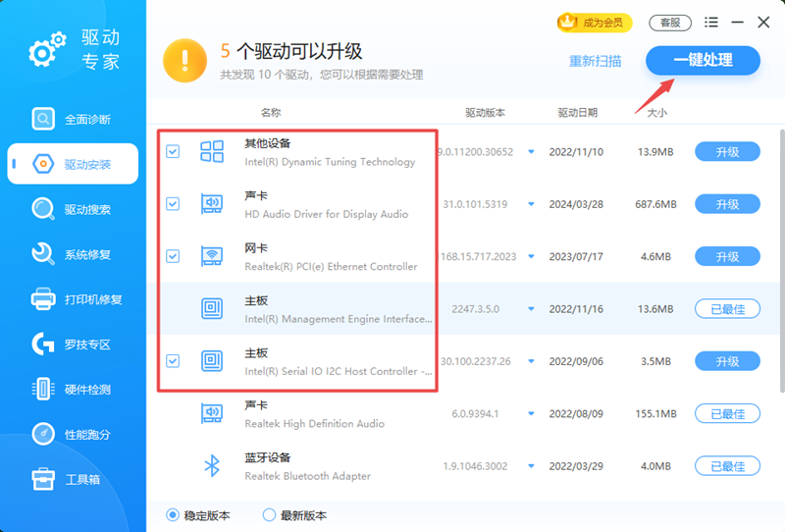
Task: Click the Realtek Ethernet network card icon
Action: pos(212,256)
